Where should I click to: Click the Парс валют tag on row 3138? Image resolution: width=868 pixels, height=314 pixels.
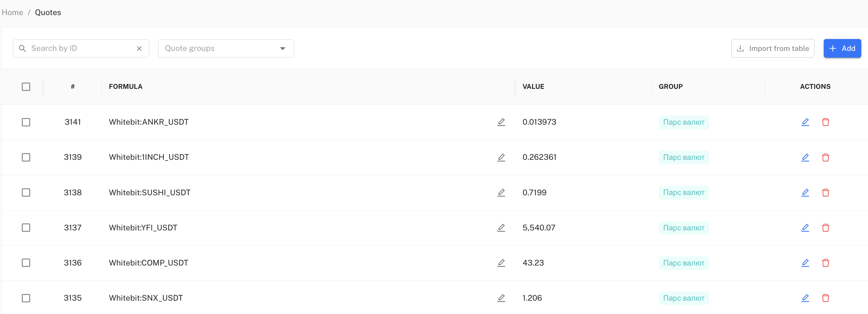(x=684, y=192)
